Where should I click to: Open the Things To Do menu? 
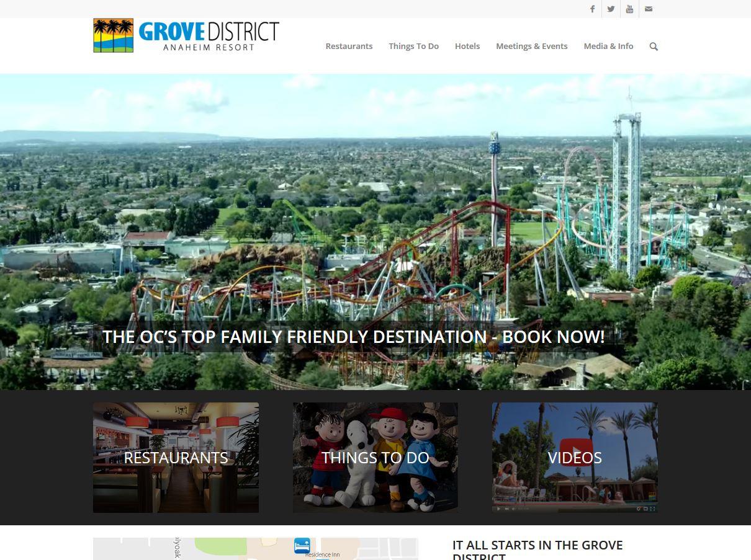[x=413, y=46]
